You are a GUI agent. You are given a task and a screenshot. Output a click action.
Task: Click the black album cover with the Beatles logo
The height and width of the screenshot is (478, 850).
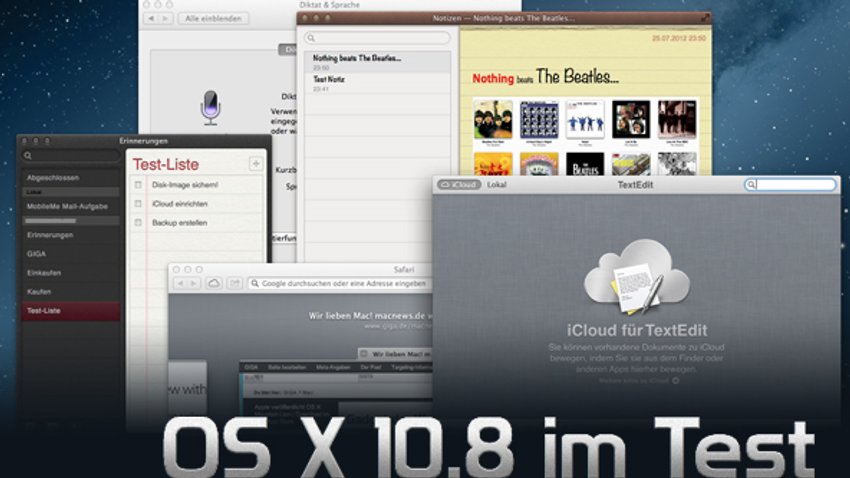585,164
